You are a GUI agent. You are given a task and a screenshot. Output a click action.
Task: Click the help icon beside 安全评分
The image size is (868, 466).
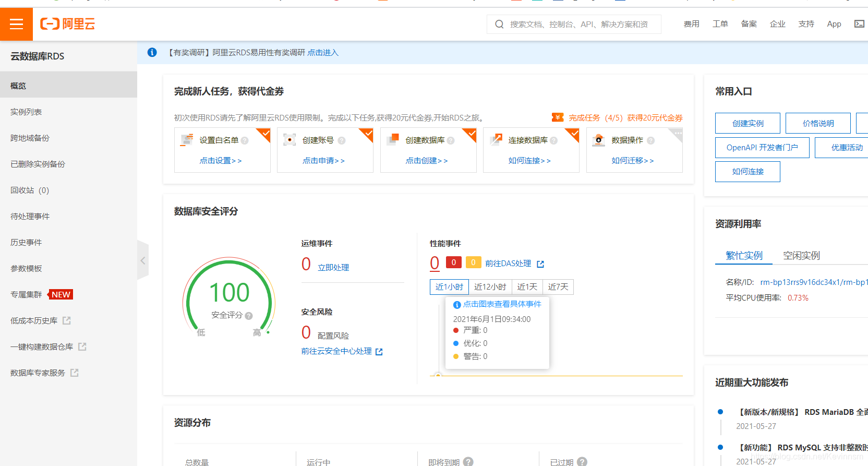[x=249, y=316]
